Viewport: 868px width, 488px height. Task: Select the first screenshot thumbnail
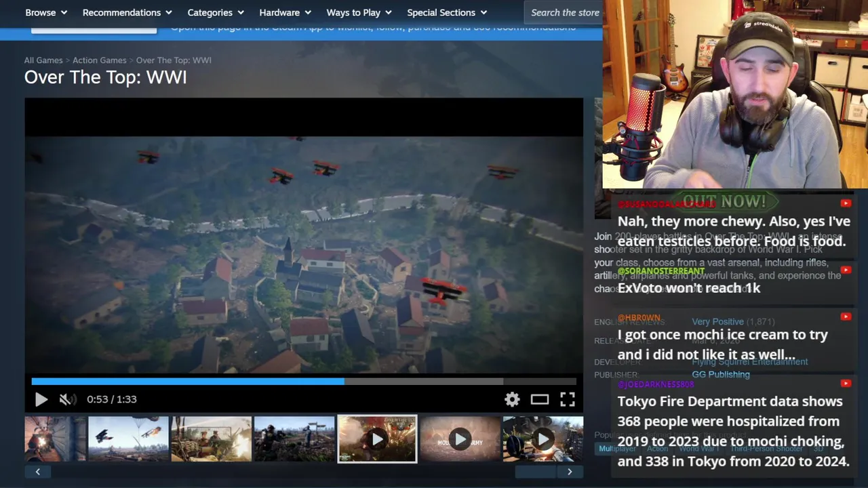(56, 439)
